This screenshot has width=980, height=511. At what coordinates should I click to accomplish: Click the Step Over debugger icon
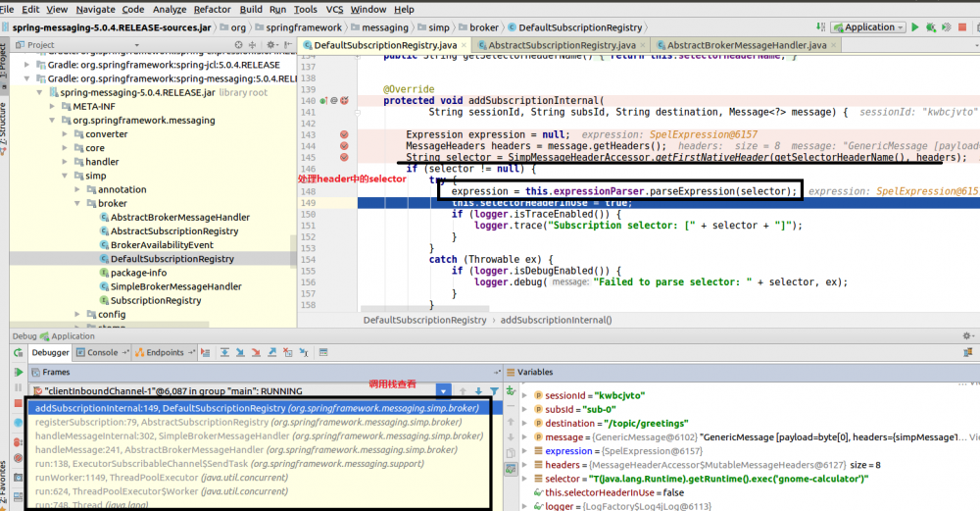225,352
